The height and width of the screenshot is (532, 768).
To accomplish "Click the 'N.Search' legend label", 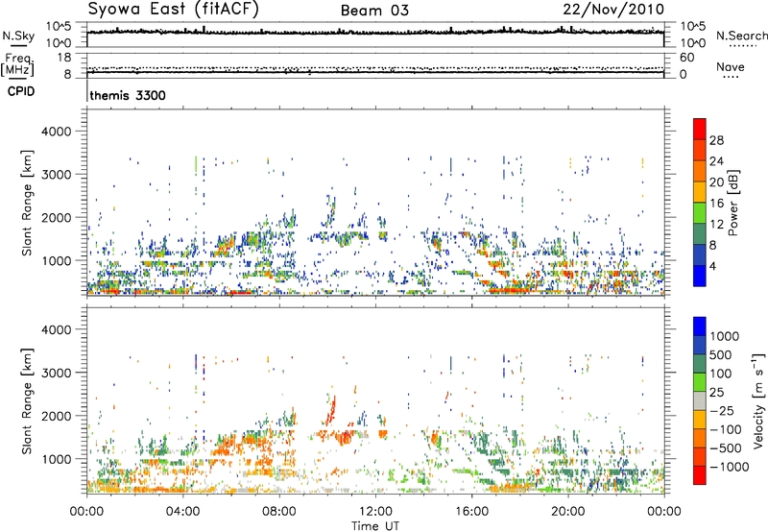I will click(741, 36).
